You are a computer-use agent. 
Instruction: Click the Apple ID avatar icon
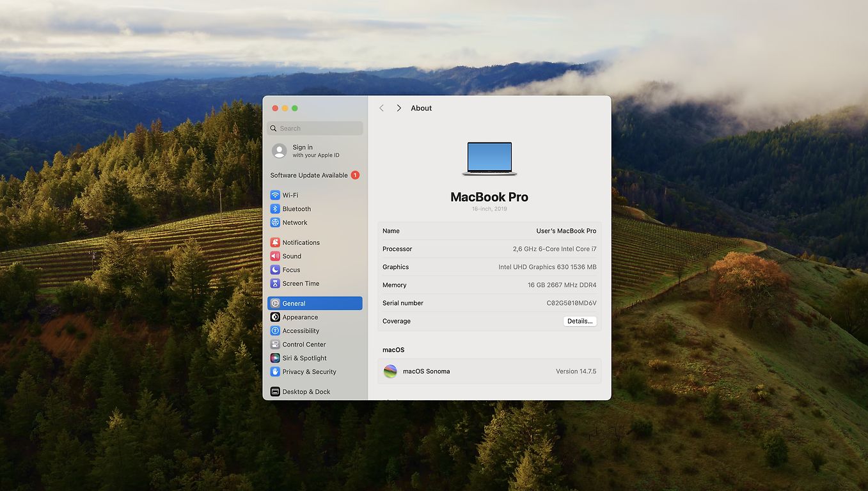279,151
